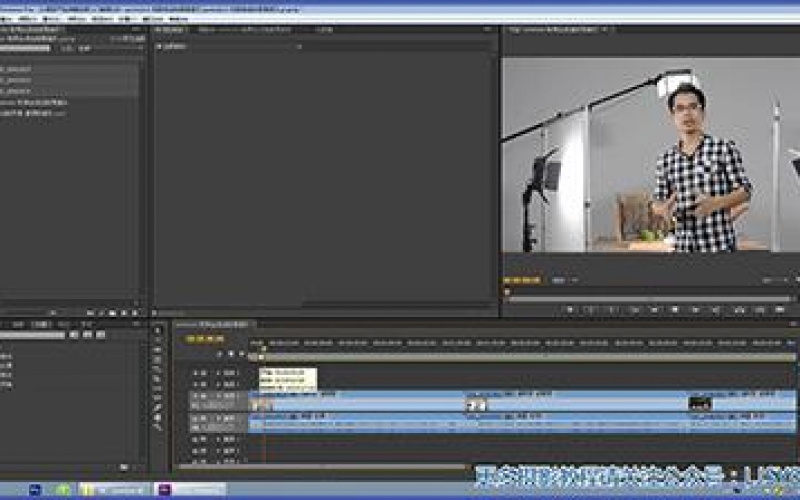Click the New Bin icon at the Project panel bottom

point(110,313)
